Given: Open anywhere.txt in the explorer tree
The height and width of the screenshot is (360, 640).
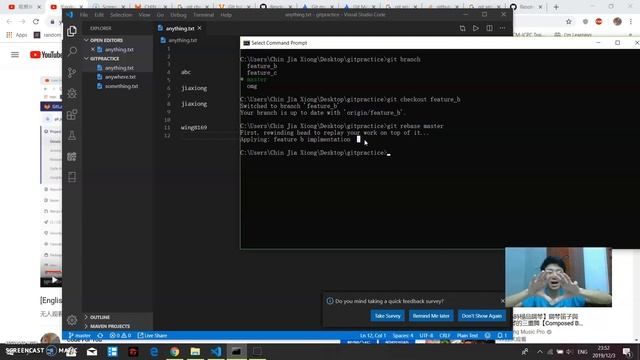Looking at the screenshot, I should [120, 77].
